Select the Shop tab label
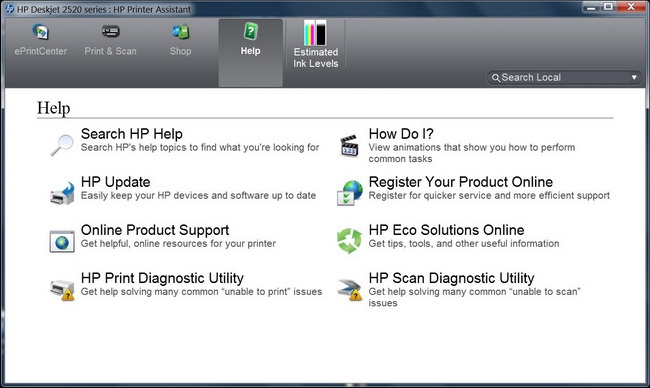The width and height of the screenshot is (650, 388). [180, 51]
